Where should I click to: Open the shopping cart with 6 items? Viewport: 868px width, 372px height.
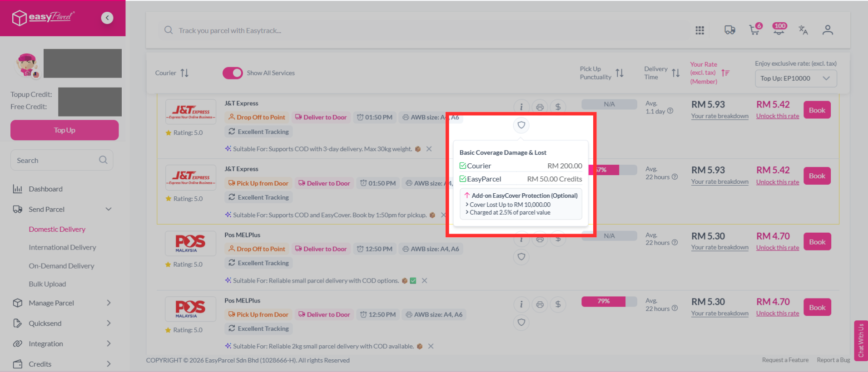tap(755, 29)
